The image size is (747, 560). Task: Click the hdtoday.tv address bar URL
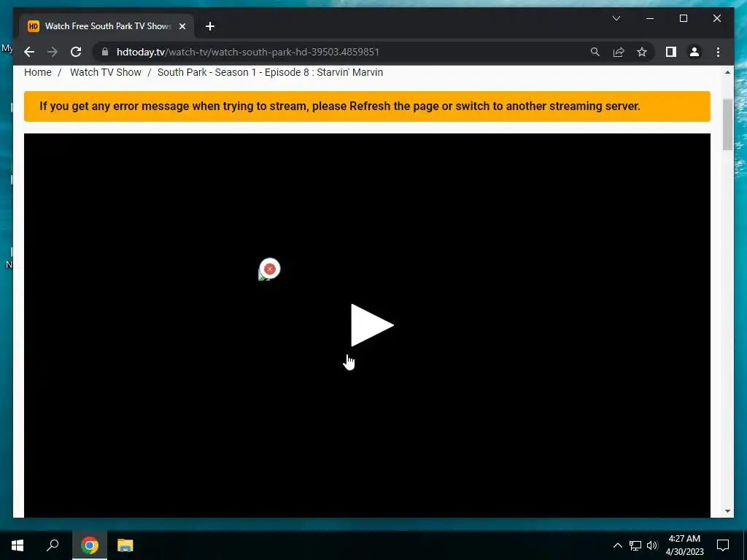[x=248, y=52]
